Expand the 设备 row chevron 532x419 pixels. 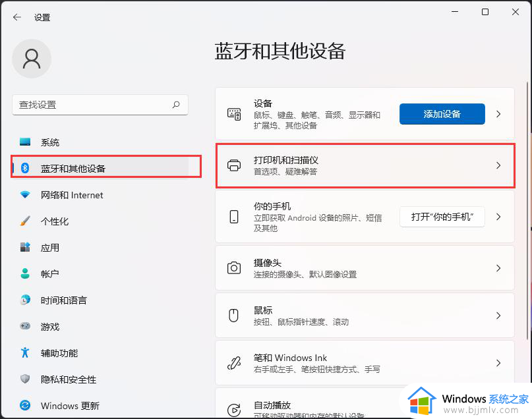click(x=498, y=114)
